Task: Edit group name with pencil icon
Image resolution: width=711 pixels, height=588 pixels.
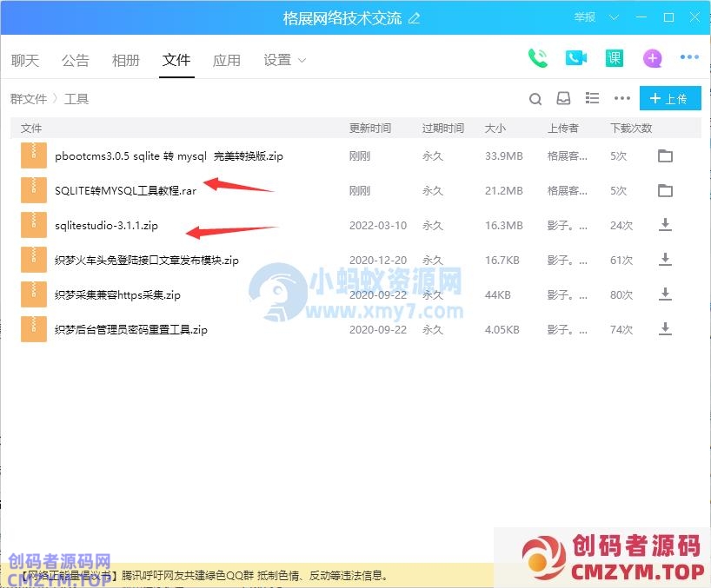Action: click(x=414, y=18)
